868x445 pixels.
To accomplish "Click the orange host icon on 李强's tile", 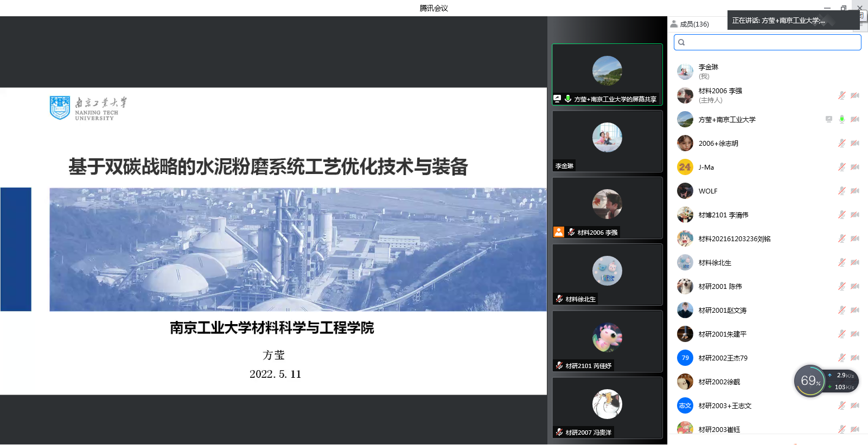I will coord(559,232).
